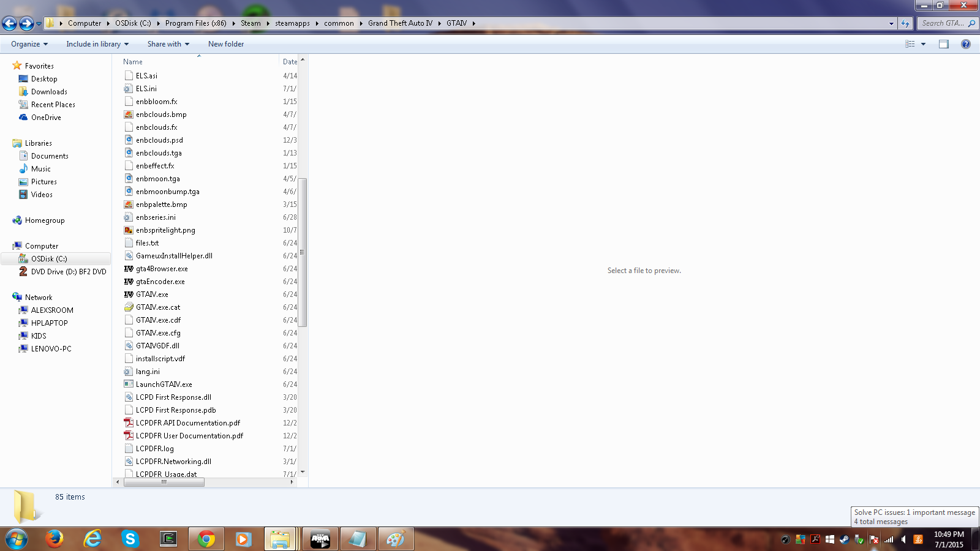The height and width of the screenshot is (551, 980).
Task: Select the GTAIV.exe.cat file icon
Action: (x=129, y=307)
